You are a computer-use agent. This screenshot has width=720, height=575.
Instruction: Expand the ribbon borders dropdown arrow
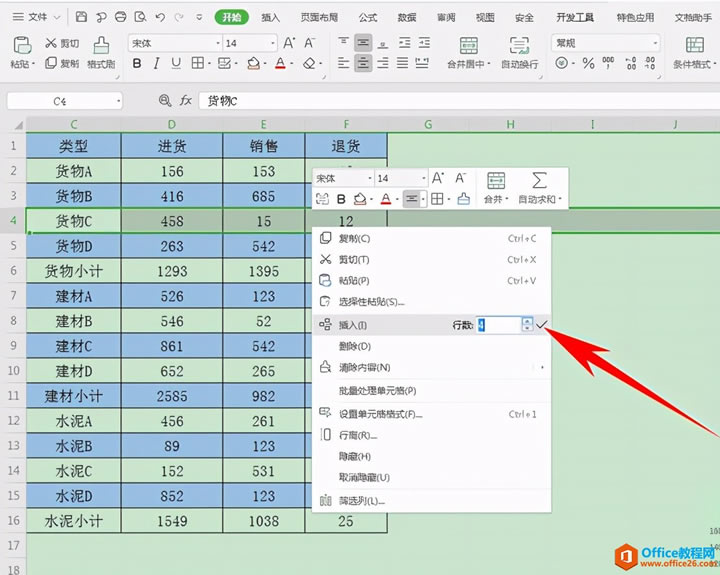tap(209, 63)
